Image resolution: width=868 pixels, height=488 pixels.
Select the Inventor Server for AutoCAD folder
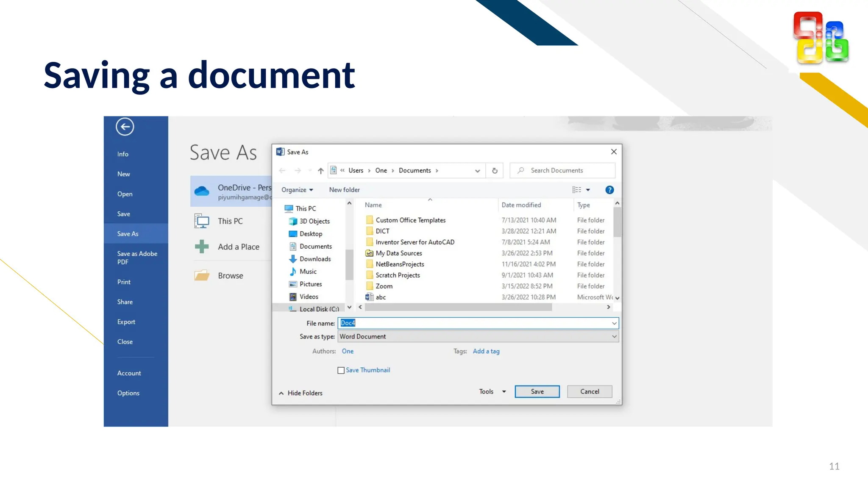[415, 242]
